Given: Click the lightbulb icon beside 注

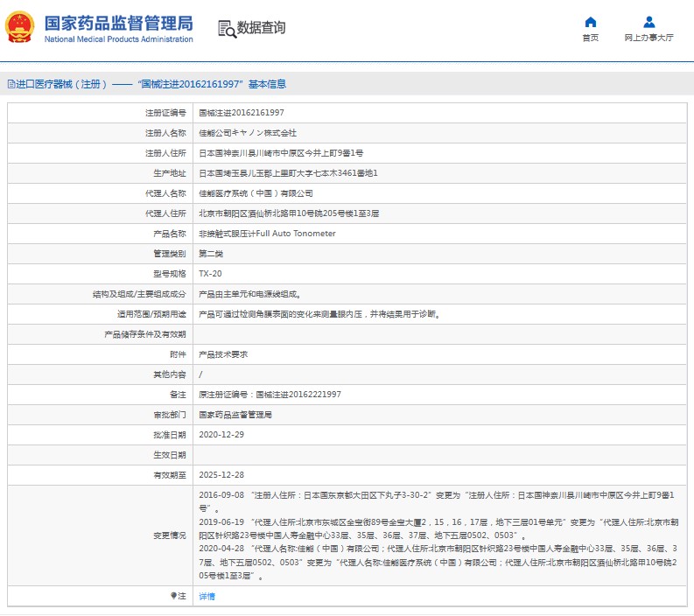Looking at the screenshot, I should point(173,596).
